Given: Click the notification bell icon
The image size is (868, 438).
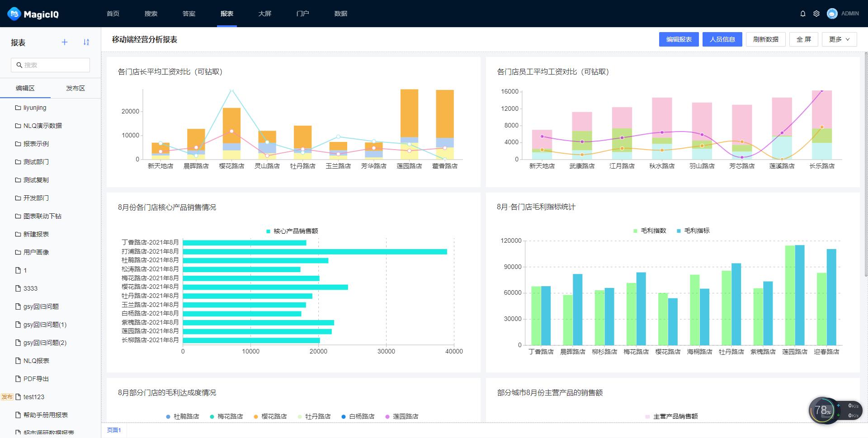Looking at the screenshot, I should pyautogui.click(x=803, y=14).
